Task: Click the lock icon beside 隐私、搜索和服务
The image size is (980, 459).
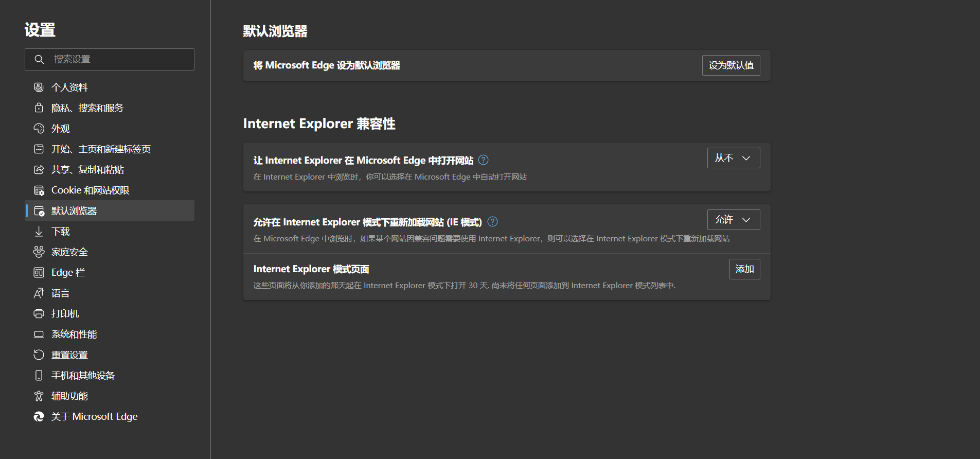Action: tap(39, 108)
